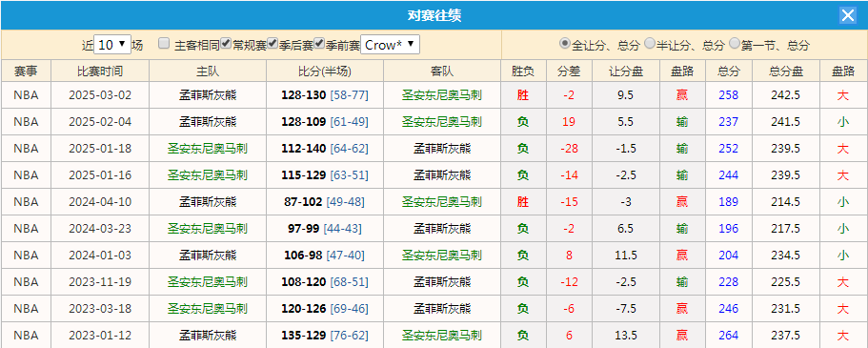Click the 比赛时间 column header
This screenshot has height=348, width=868.
point(100,71)
